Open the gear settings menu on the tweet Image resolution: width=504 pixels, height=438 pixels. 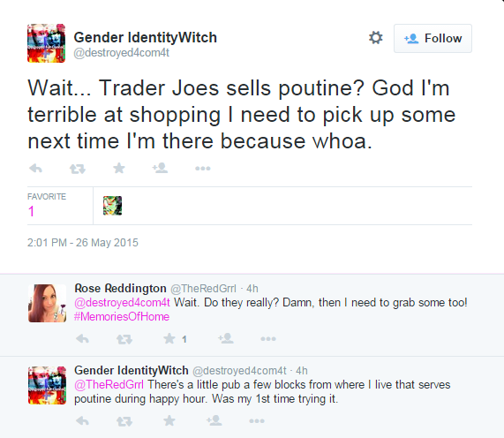pyautogui.click(x=375, y=38)
